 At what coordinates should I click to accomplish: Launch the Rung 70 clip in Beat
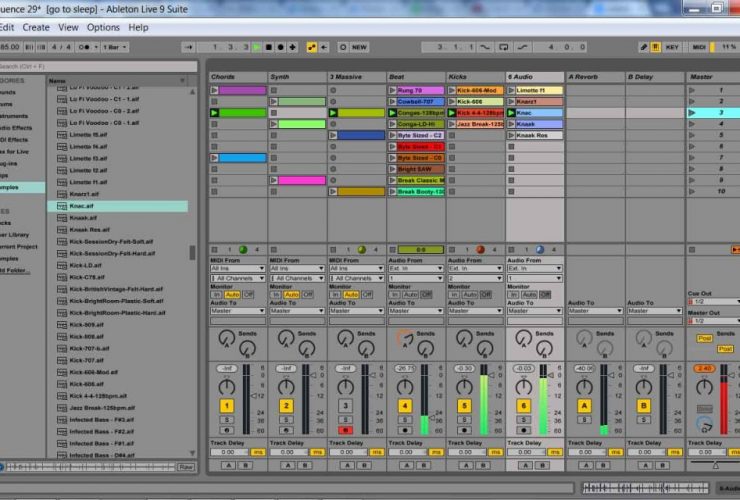pos(393,90)
